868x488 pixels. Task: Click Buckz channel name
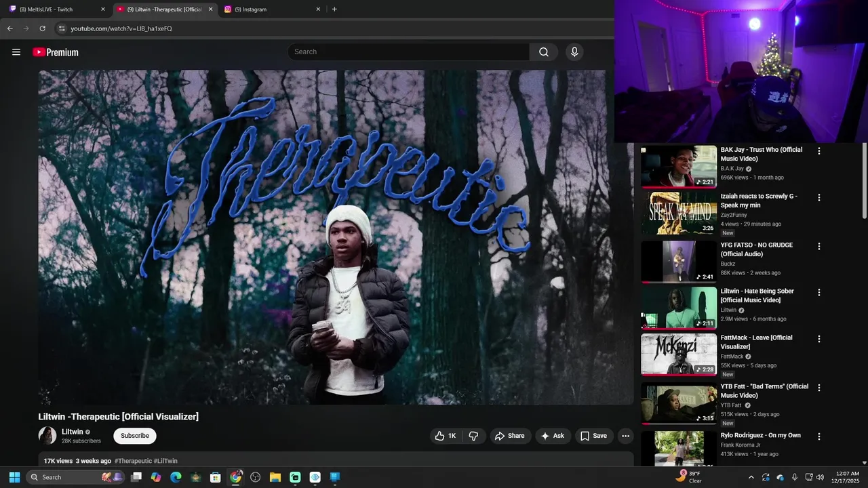tap(728, 264)
